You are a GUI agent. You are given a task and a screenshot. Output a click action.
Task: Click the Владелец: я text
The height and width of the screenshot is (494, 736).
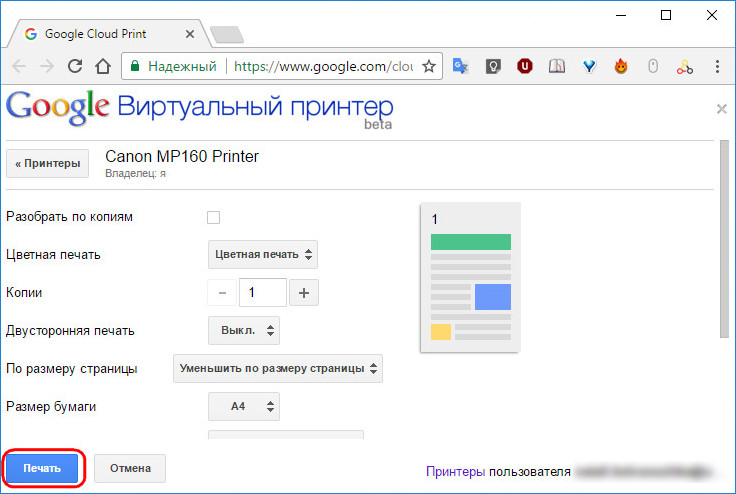click(135, 173)
